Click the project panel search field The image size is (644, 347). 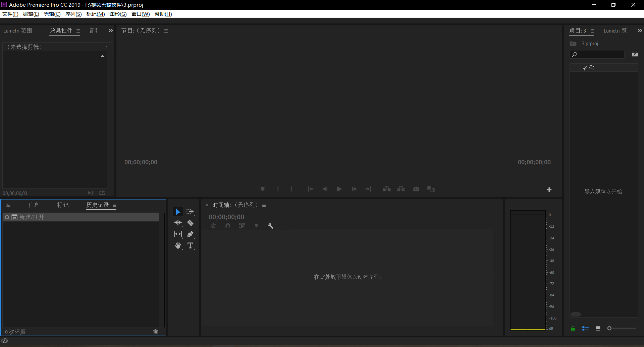click(x=599, y=55)
